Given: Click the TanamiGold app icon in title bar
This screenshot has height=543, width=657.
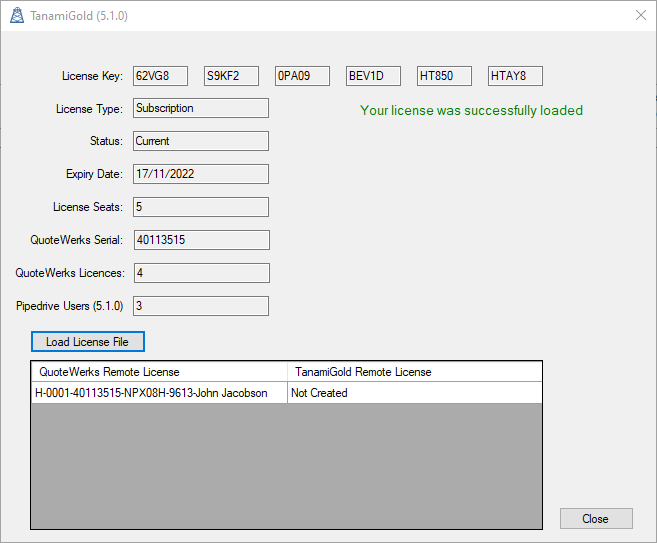Looking at the screenshot, I should click(17, 16).
